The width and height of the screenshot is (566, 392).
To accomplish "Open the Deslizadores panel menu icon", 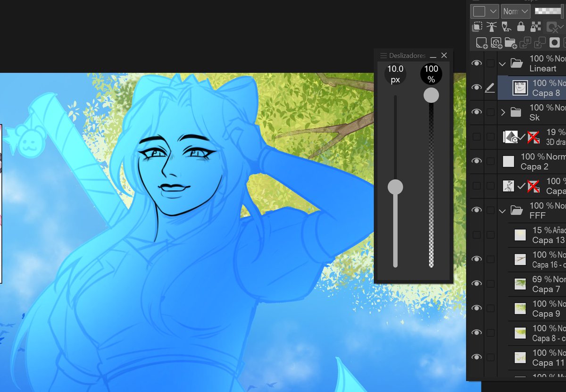I will point(383,56).
